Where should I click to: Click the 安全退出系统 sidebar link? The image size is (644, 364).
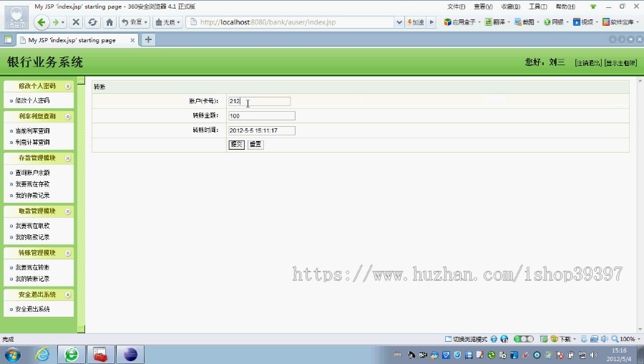tap(32, 309)
